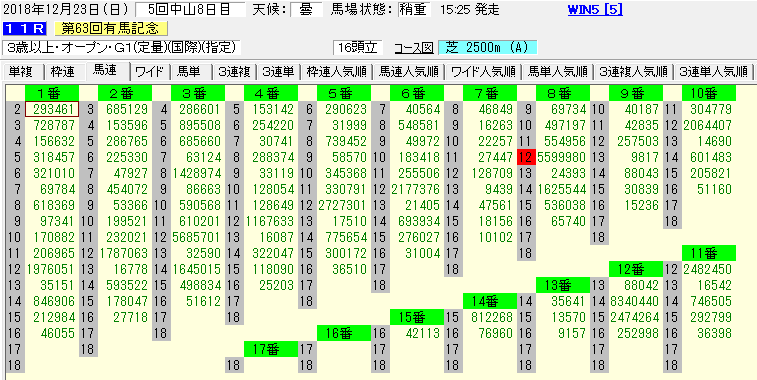
Task: Select the 14番 header
Action: pyautogui.click(x=490, y=301)
